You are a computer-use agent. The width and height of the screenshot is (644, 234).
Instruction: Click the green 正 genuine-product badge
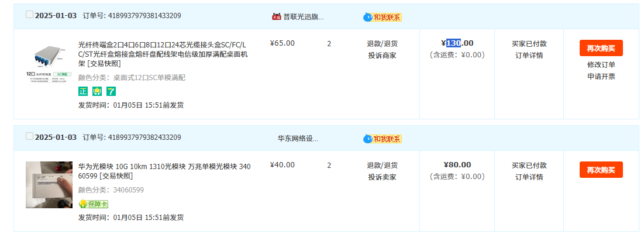click(x=83, y=91)
